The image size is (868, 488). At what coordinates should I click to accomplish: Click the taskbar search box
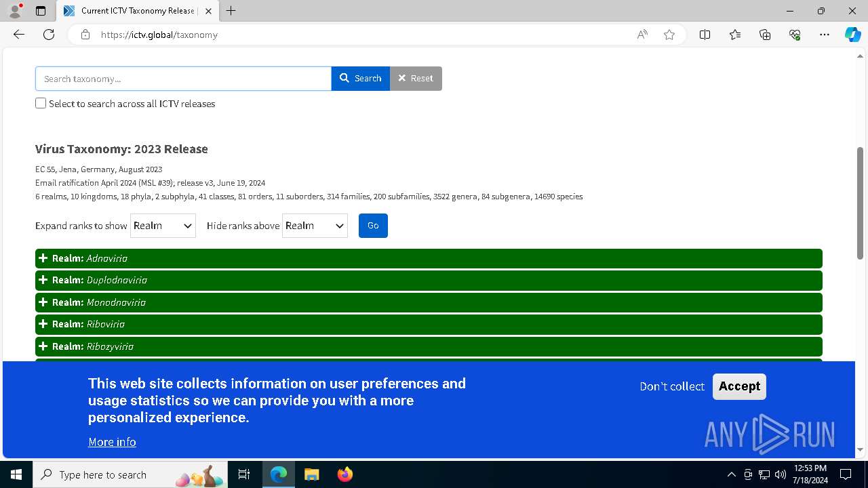tap(131, 474)
